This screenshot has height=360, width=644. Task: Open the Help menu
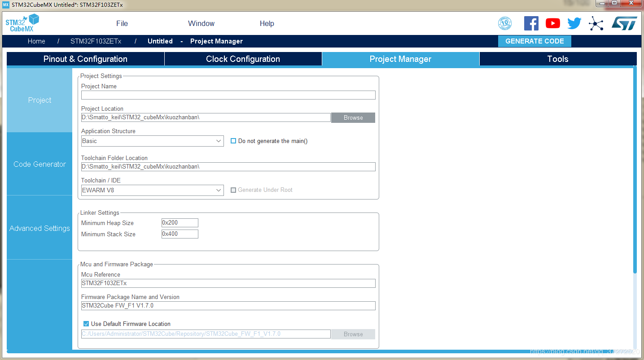(x=267, y=23)
